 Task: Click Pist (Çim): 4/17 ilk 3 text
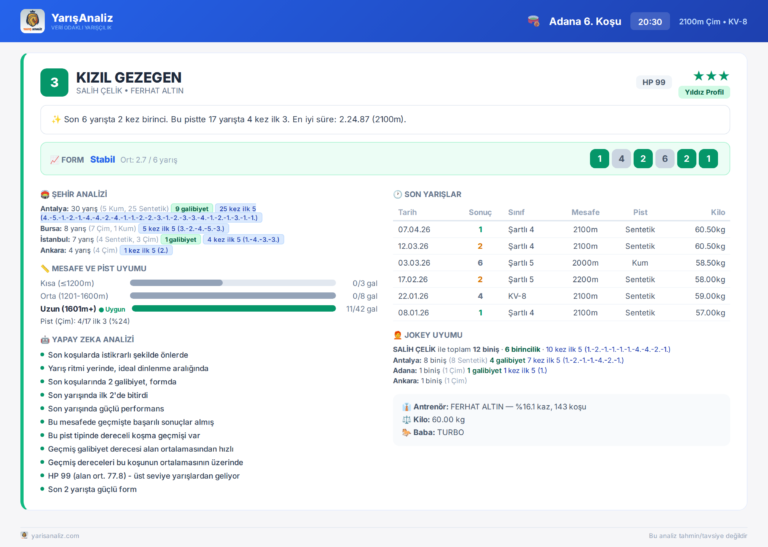85,322
